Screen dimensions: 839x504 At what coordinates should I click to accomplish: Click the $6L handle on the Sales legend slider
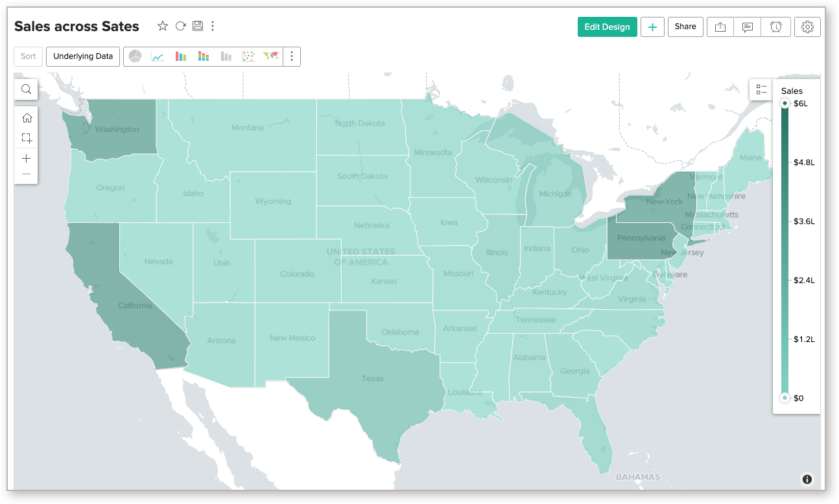point(785,103)
